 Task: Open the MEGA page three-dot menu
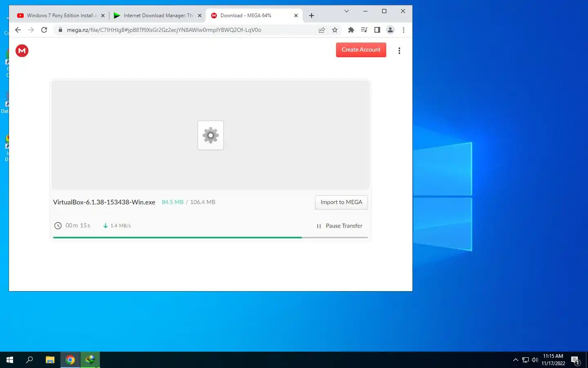pos(399,51)
